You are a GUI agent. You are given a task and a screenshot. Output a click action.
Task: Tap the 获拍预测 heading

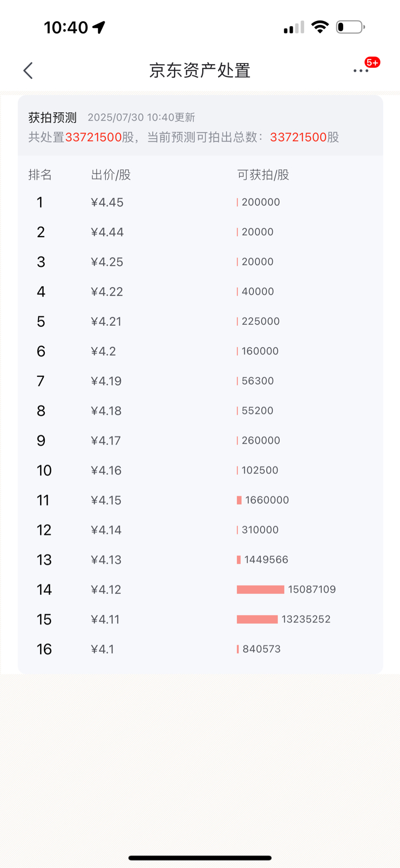click(x=53, y=117)
